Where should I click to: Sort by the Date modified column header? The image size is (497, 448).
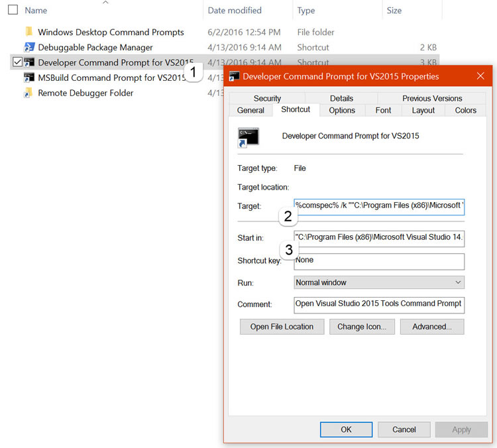(235, 11)
